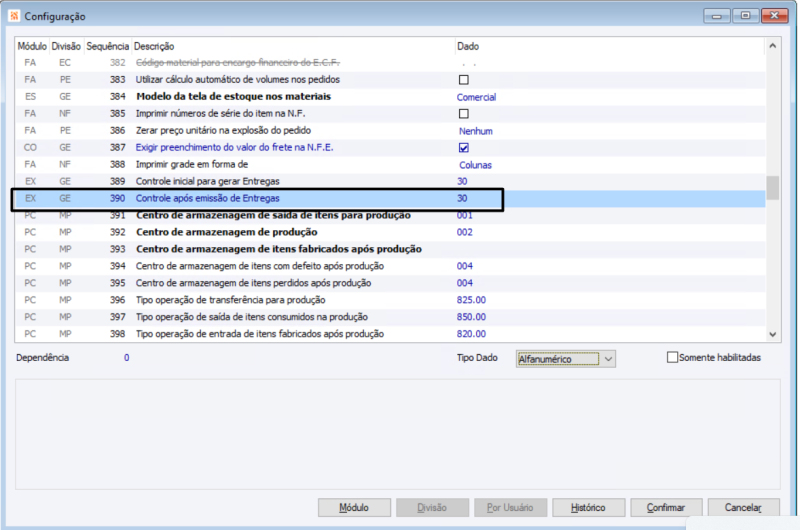This screenshot has height=530, width=800.
Task: Click the value 30 in row 390
Action: 462,198
